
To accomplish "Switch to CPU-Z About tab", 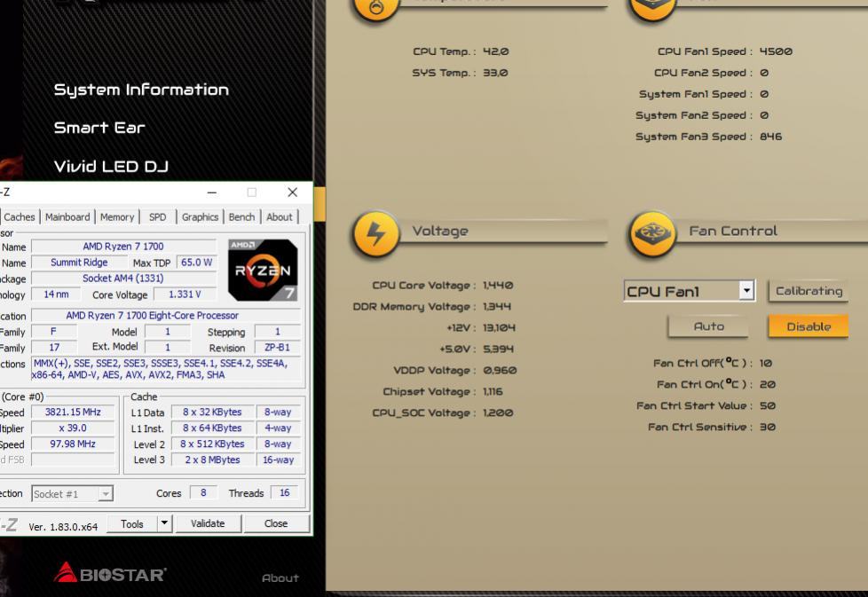I will click(x=280, y=217).
